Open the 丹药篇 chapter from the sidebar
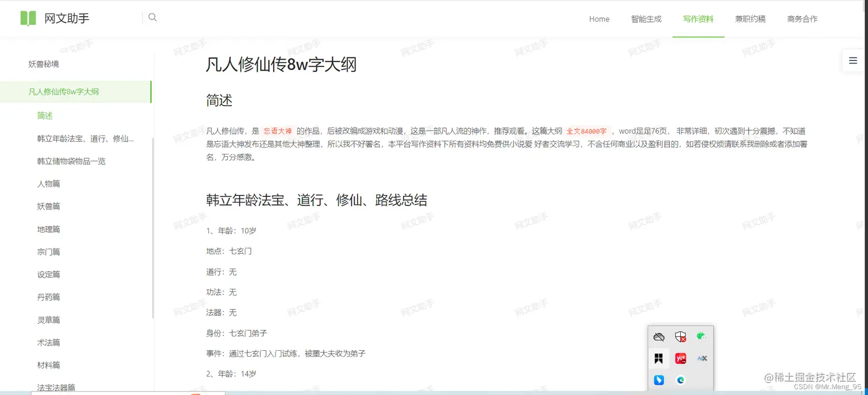Viewport: 868px width, 395px height. coord(49,297)
